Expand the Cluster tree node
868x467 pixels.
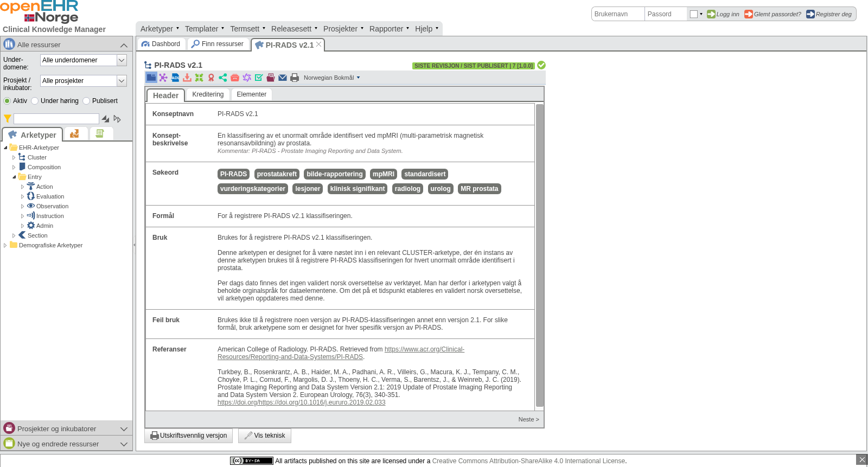click(x=14, y=158)
